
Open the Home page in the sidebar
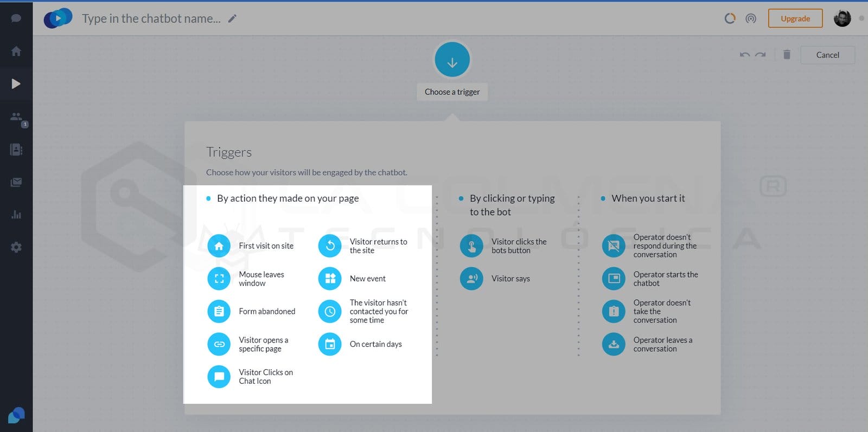(16, 51)
